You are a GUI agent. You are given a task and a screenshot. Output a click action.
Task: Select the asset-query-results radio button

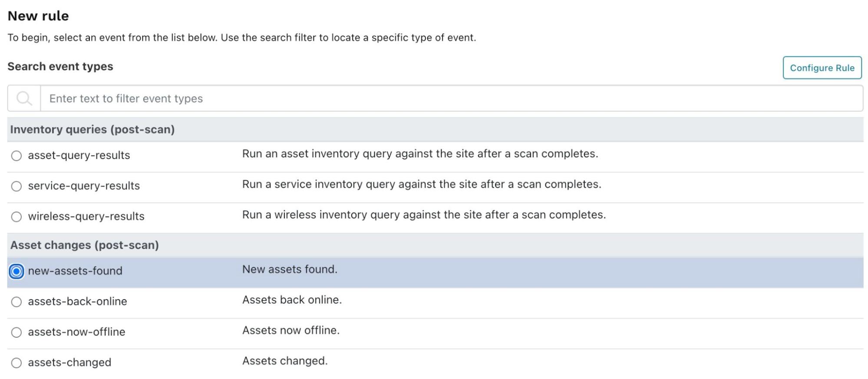[17, 156]
